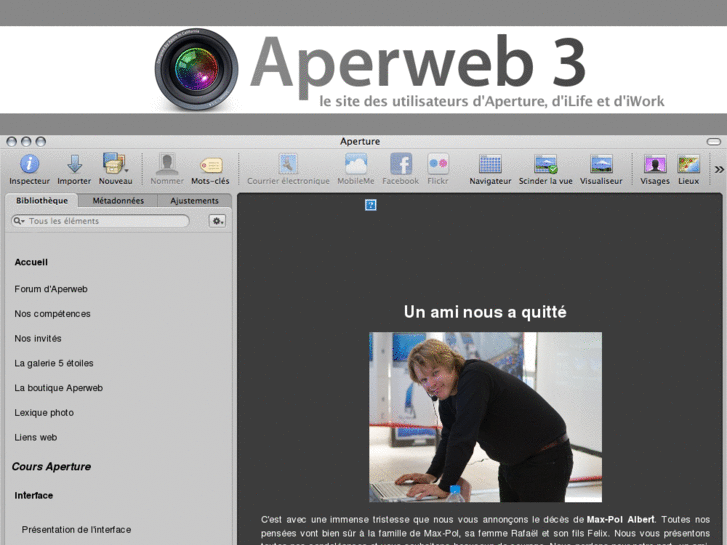This screenshot has width=727, height=545.
Task: Open the Mots-clés tag icon
Action: click(x=211, y=165)
